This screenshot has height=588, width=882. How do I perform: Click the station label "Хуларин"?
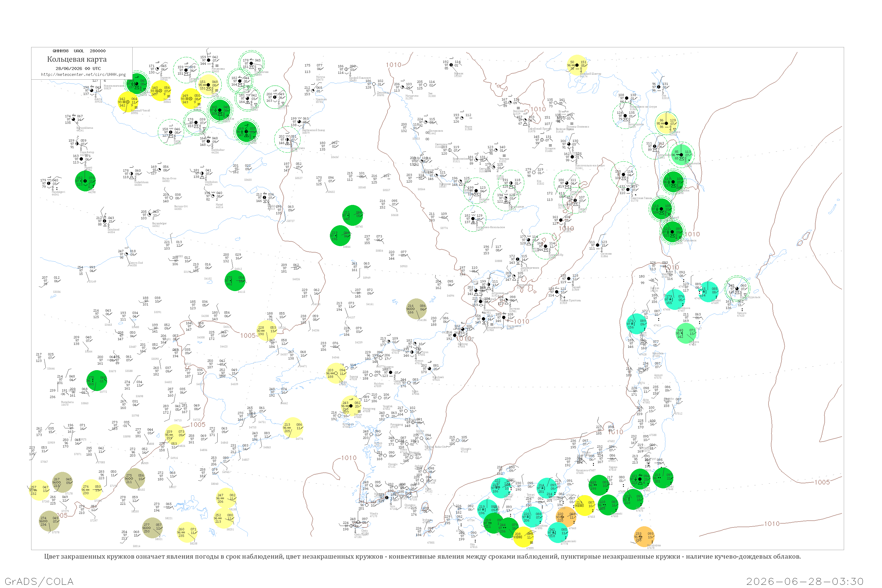point(550,148)
